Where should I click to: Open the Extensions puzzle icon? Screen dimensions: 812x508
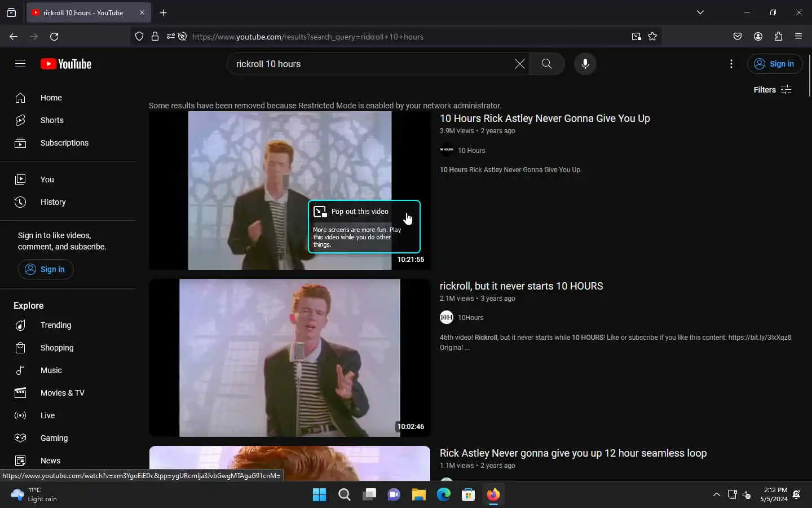(778, 37)
